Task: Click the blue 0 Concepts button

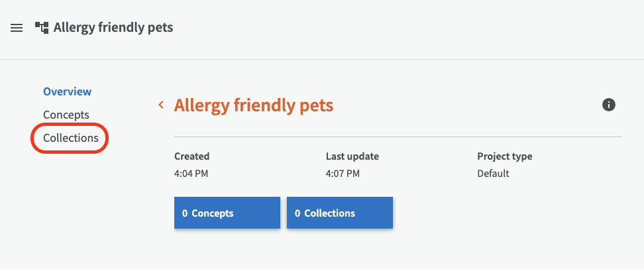Action: (x=227, y=213)
